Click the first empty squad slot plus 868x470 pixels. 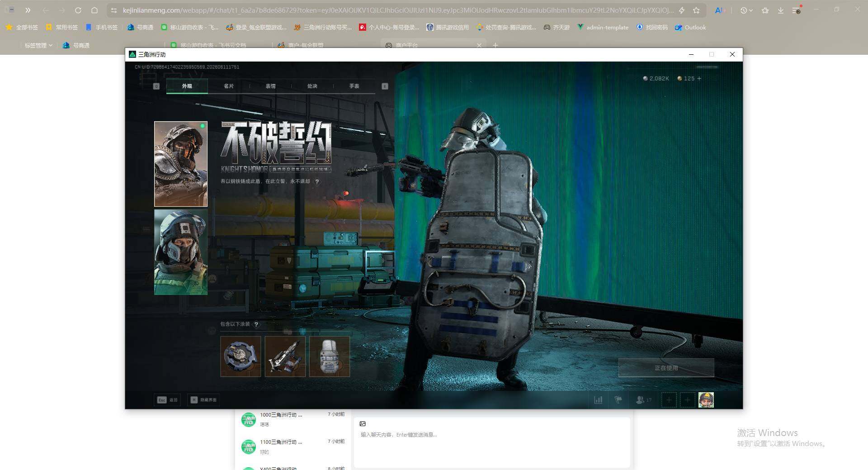tap(669, 400)
